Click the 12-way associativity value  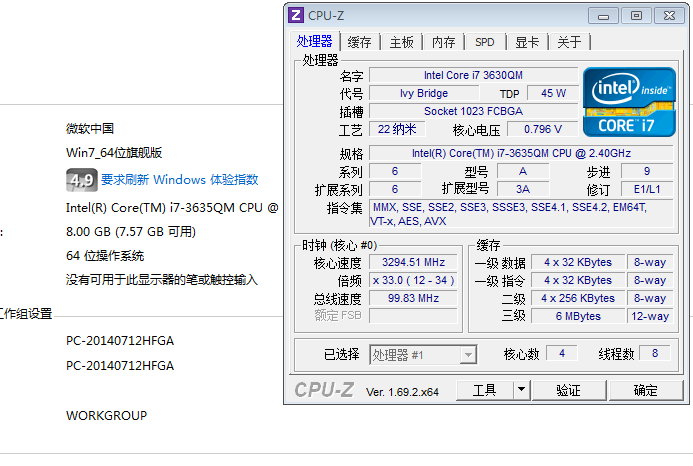click(x=650, y=316)
